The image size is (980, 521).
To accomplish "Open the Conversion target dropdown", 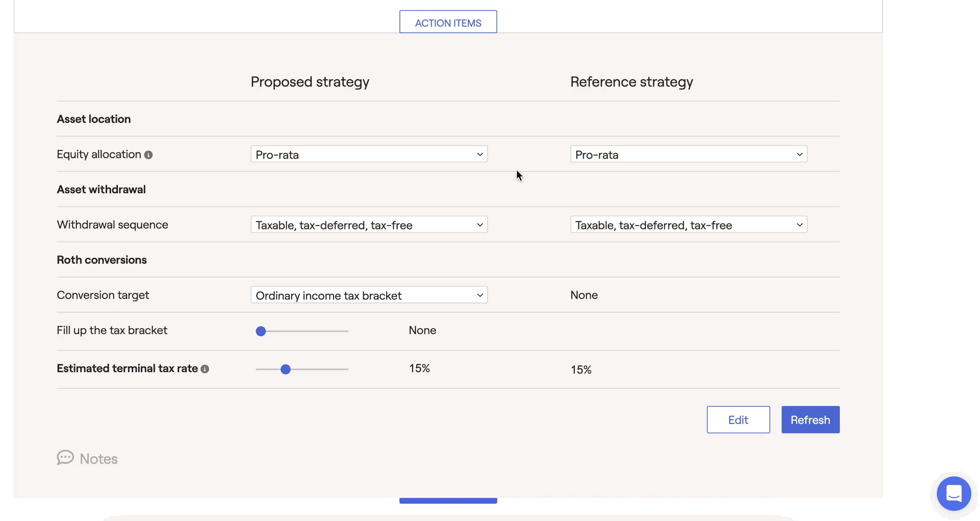I will (369, 295).
